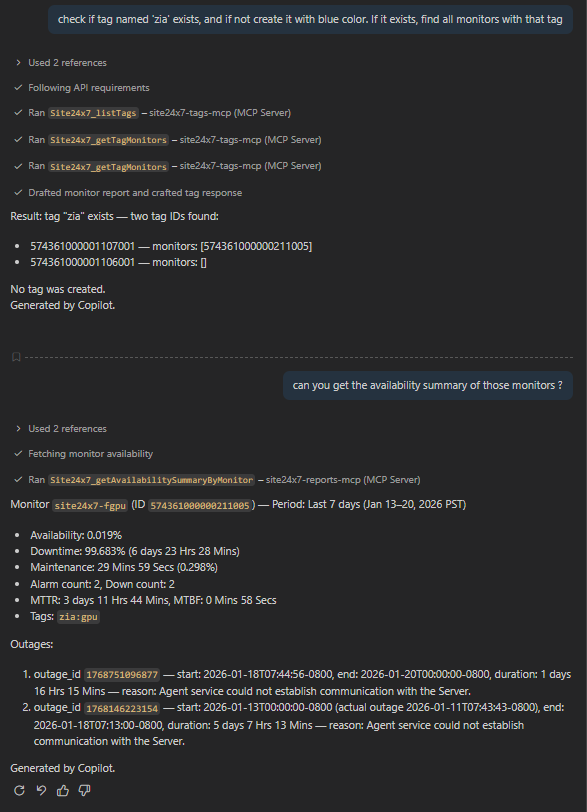Click the thumbs down icon
Image resolution: width=587 pixels, height=812 pixels.
pyautogui.click(x=84, y=790)
